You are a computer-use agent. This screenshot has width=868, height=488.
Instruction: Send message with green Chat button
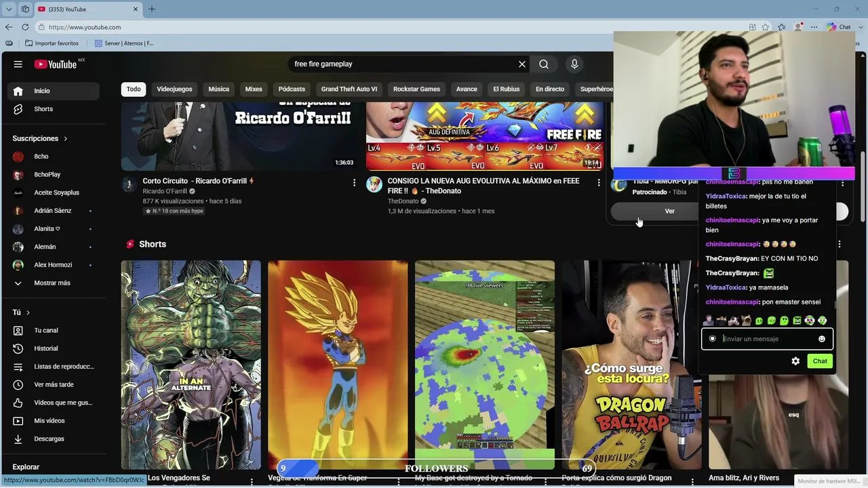pyautogui.click(x=820, y=361)
